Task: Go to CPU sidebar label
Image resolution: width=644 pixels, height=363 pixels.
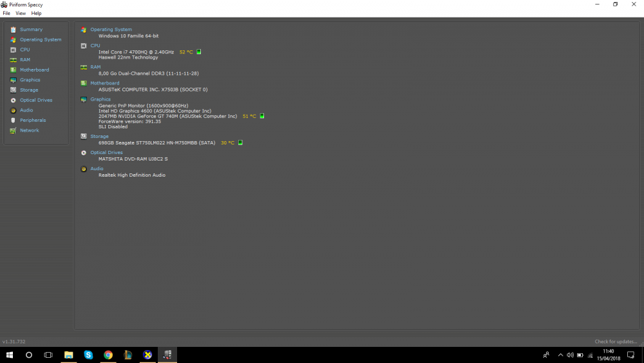Action: click(25, 50)
